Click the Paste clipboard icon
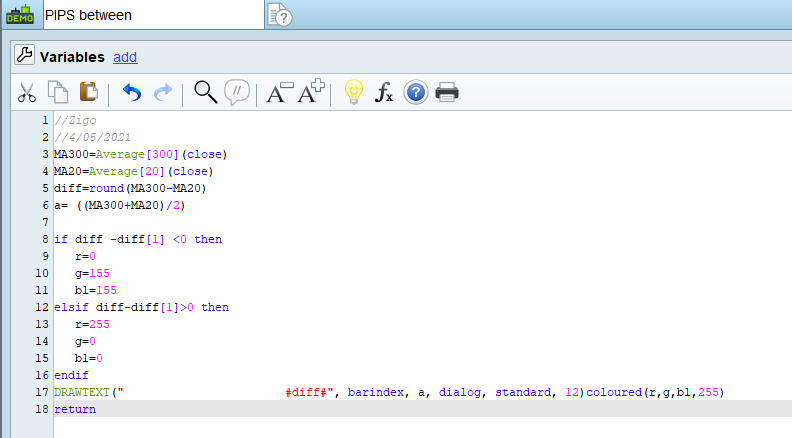The width and height of the screenshot is (792, 438). (89, 92)
